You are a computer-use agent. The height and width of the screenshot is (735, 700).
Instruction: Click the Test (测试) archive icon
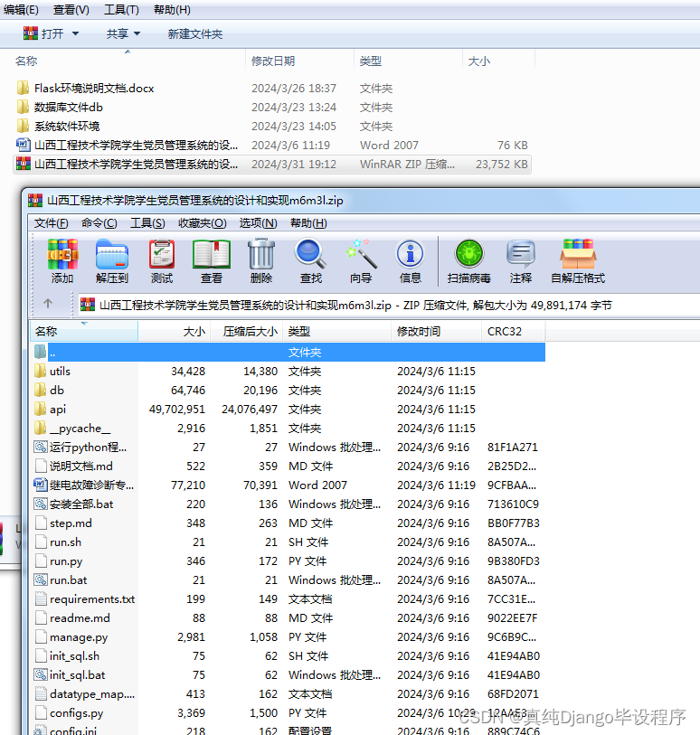click(162, 255)
